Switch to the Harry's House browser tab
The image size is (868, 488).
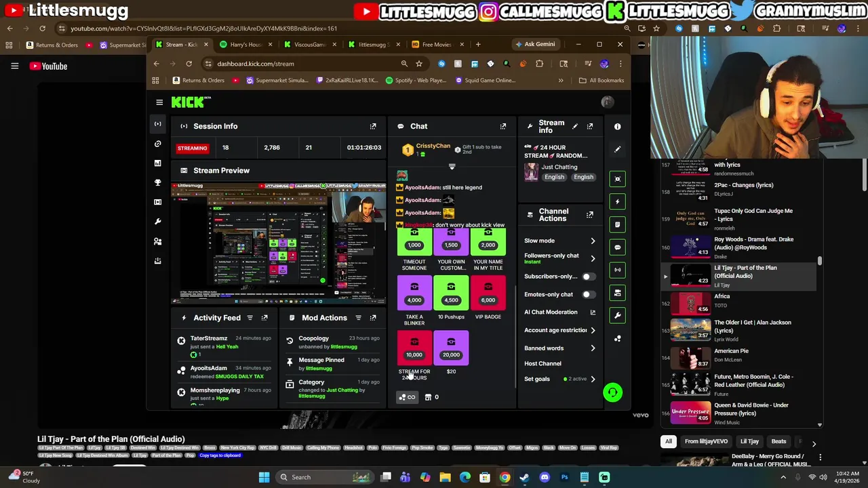pos(246,45)
